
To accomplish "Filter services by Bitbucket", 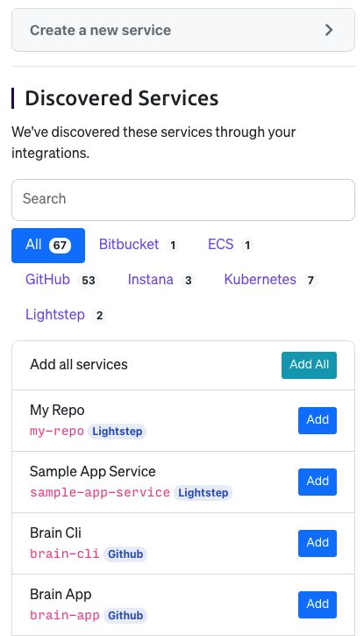I will point(139,245).
